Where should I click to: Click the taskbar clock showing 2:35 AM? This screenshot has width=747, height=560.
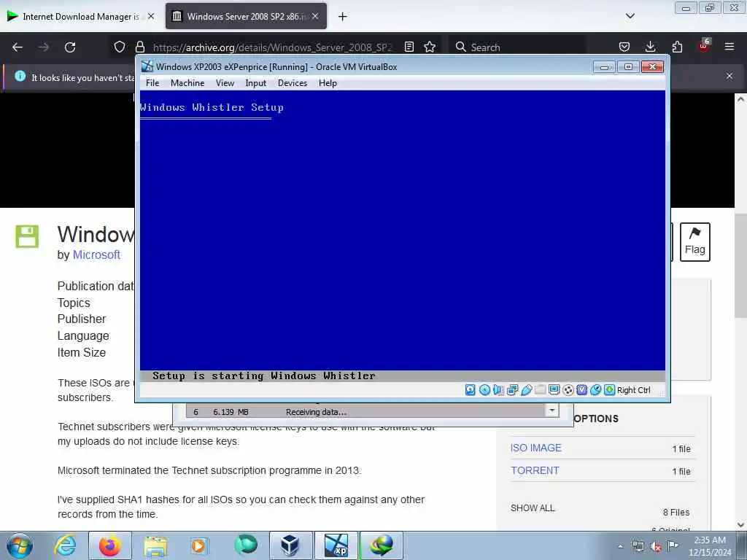pos(710,546)
